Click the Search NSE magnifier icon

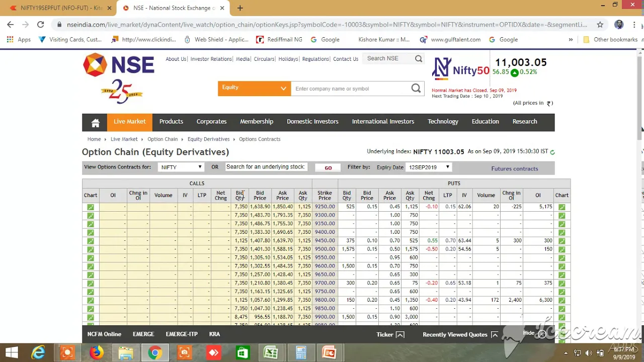(419, 59)
